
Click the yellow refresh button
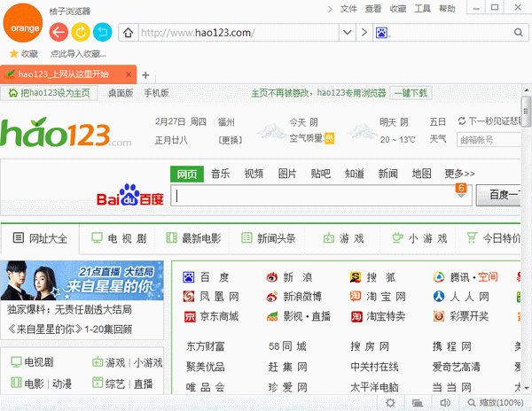(x=81, y=32)
